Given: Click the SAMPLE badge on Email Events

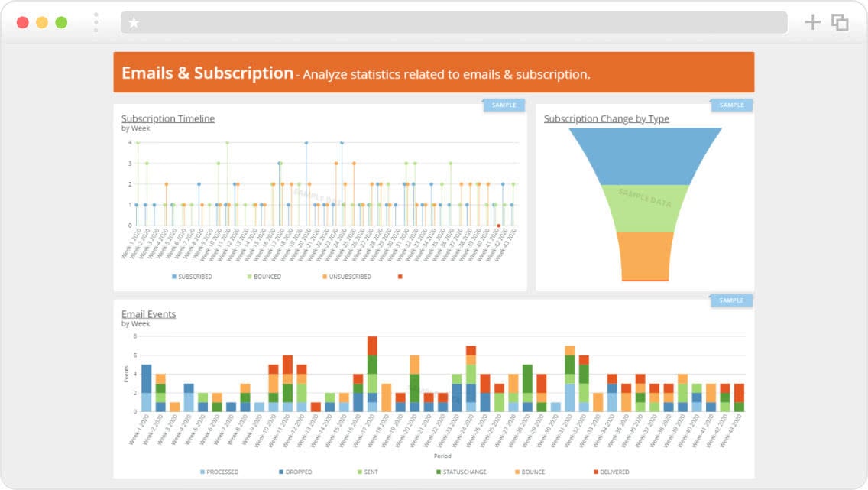Looking at the screenshot, I should tap(731, 300).
